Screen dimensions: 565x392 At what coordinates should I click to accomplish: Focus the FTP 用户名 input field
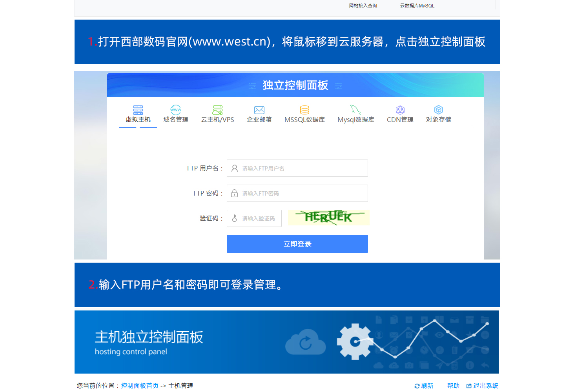click(x=302, y=168)
